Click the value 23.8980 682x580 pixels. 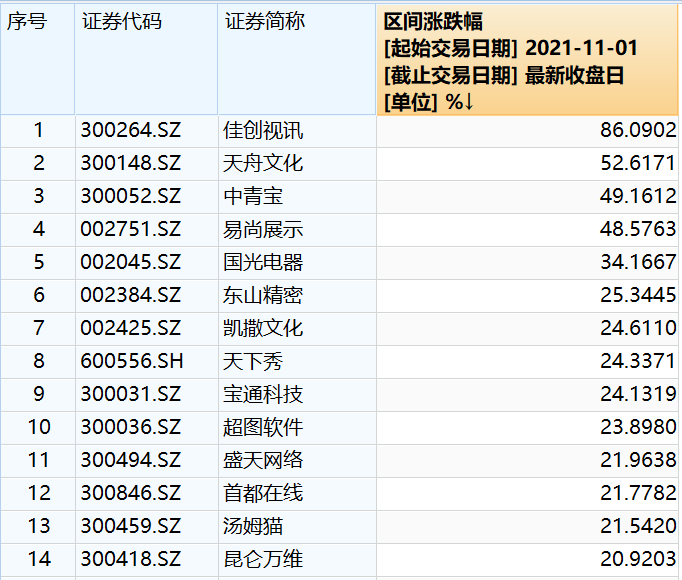point(638,427)
